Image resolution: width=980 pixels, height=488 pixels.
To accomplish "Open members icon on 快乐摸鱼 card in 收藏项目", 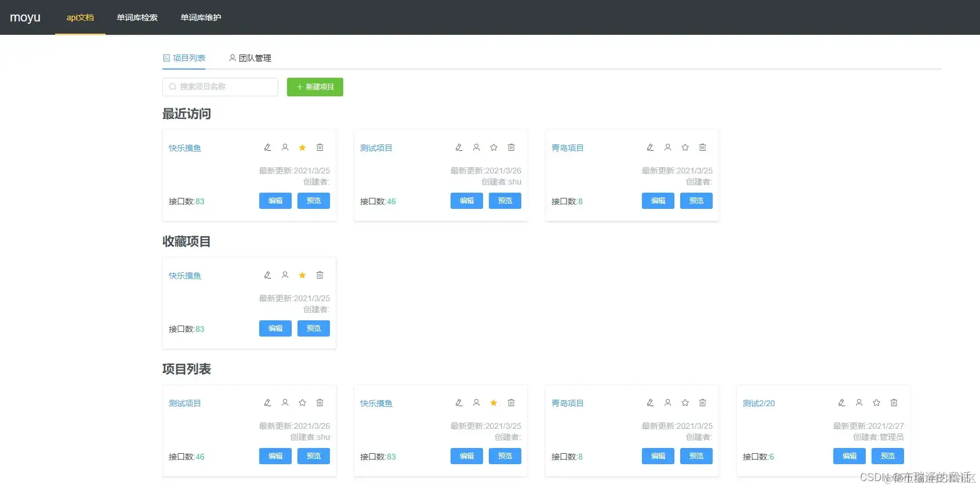I will [285, 275].
